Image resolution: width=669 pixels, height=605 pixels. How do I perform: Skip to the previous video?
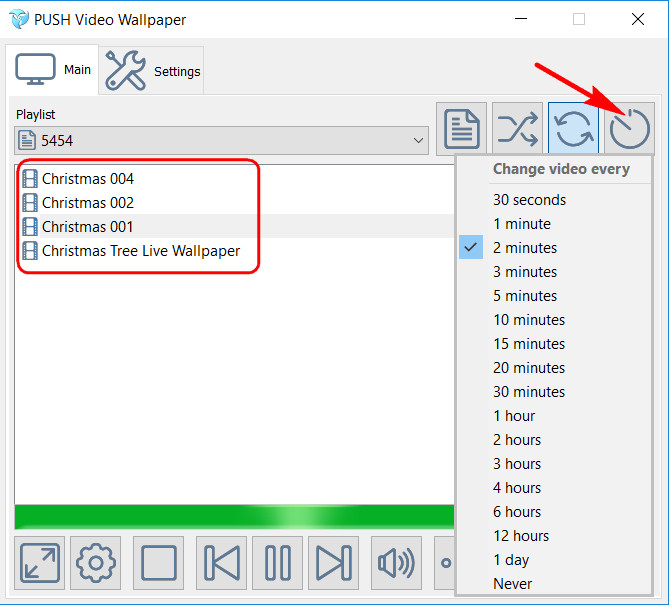222,563
